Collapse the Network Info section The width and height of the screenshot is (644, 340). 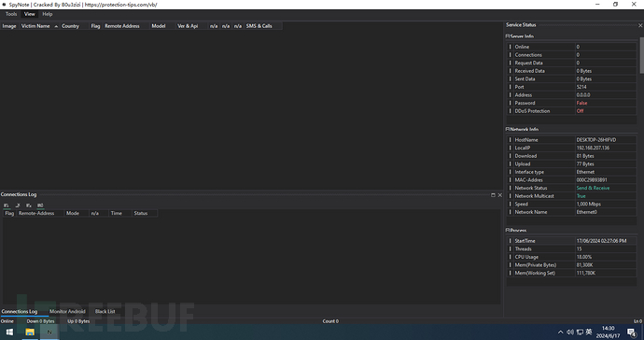[x=508, y=129]
